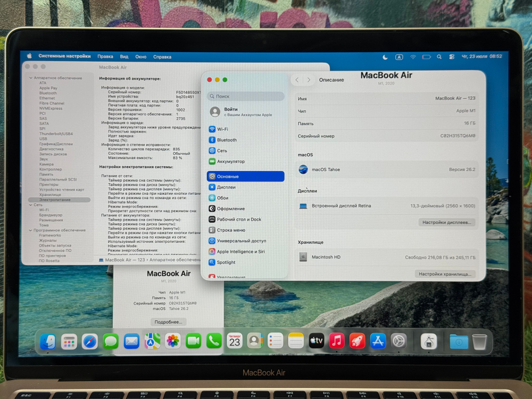Open Wi-Fi status in menu bar
This screenshot has height=399, width=532.
[x=413, y=57]
